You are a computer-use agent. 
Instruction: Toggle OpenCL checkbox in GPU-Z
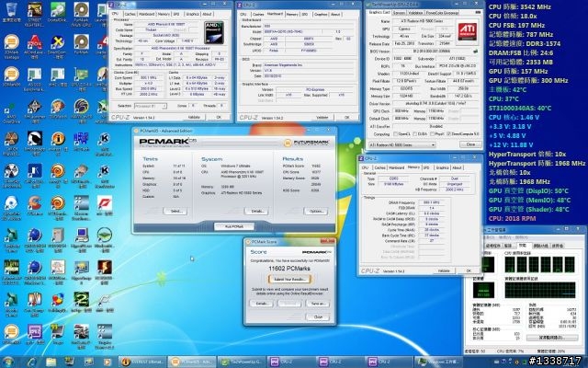[x=396, y=134]
